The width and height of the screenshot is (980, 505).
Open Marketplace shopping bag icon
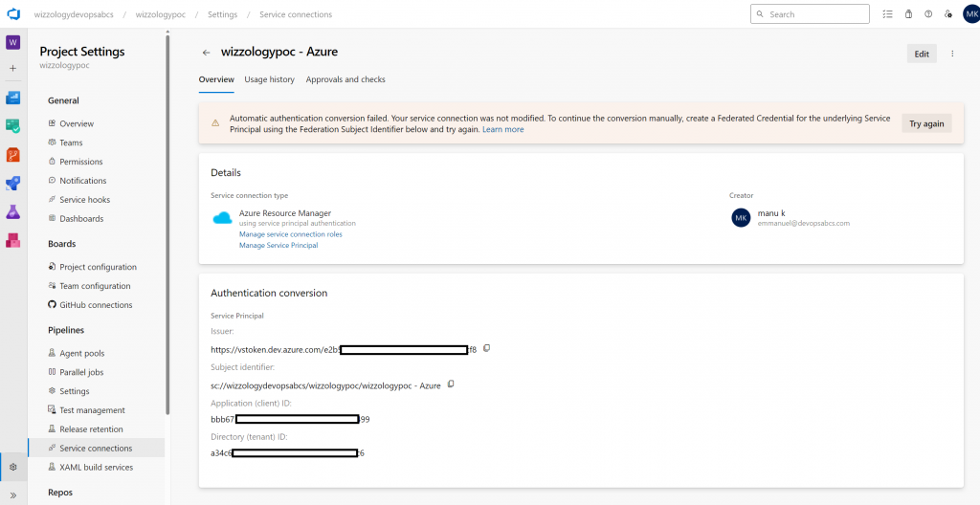coord(908,13)
